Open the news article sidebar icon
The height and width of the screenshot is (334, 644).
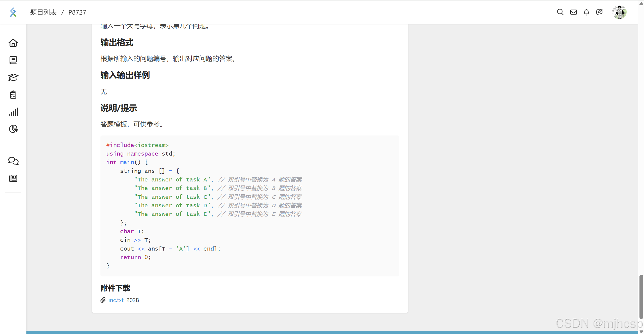coord(13,178)
